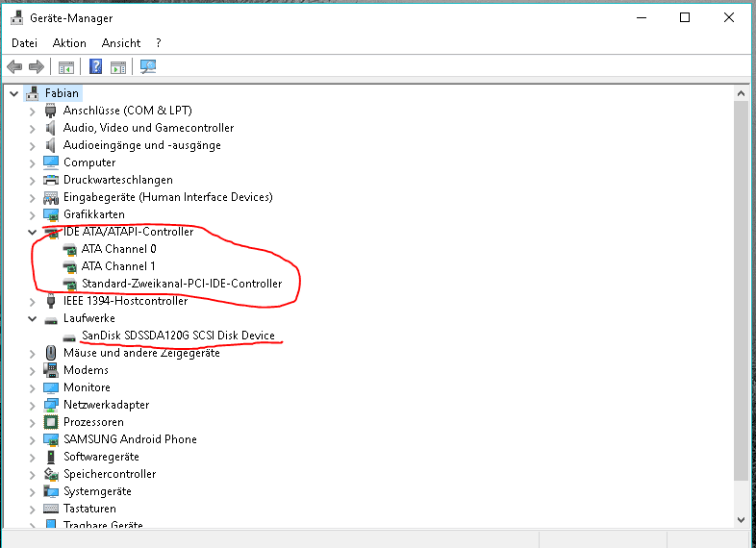Screen dimensions: 756x548
Task: Click the IEEE 1394-Hostcontroller icon
Action: coord(51,301)
